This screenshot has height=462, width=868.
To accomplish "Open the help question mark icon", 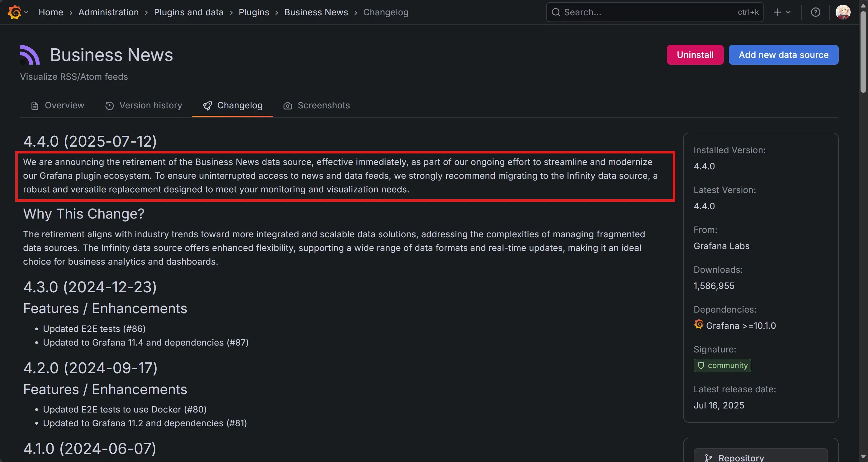I will tap(815, 12).
